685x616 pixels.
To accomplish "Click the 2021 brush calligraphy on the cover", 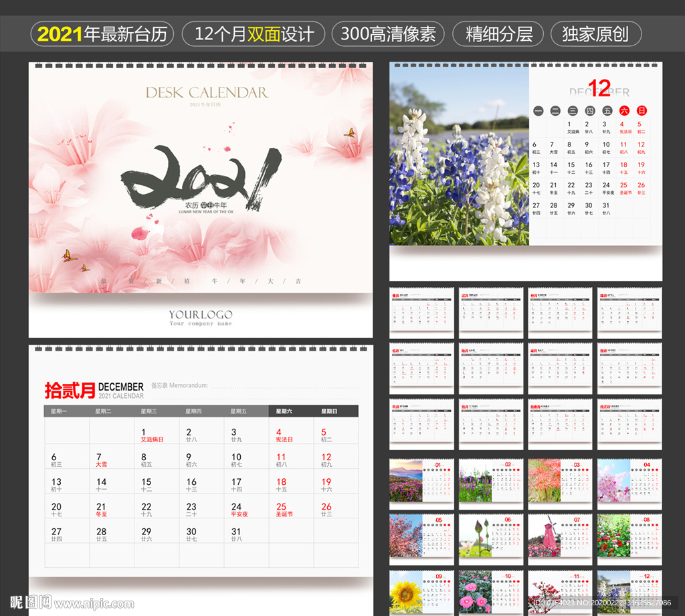I will tap(201, 177).
